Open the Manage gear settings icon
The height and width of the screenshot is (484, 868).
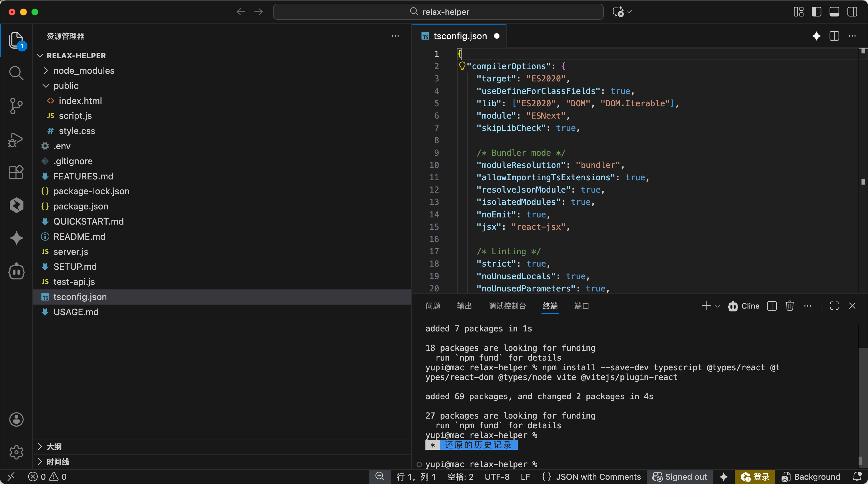pyautogui.click(x=16, y=452)
